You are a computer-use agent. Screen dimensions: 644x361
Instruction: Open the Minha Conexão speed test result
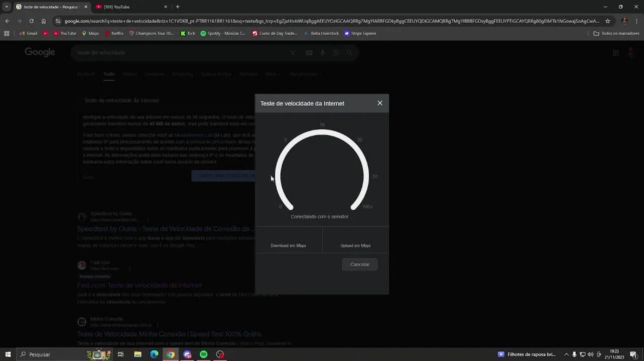click(169, 334)
